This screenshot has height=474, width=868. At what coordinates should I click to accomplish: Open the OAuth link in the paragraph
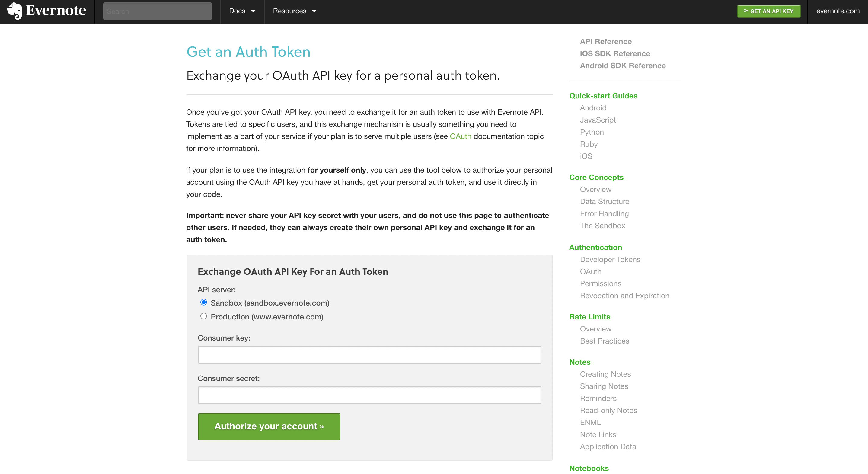point(460,136)
